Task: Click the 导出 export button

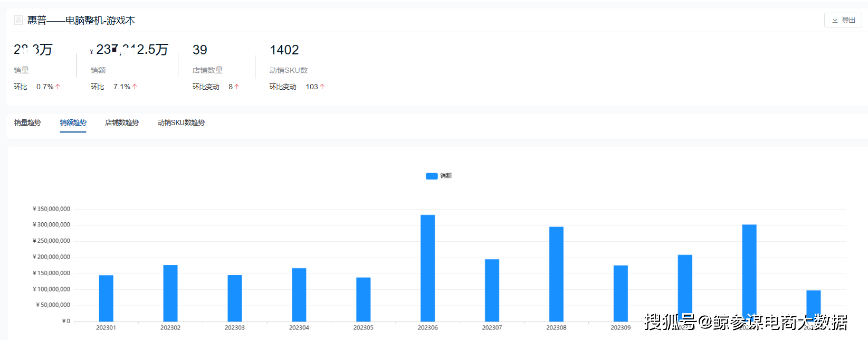Action: click(843, 20)
